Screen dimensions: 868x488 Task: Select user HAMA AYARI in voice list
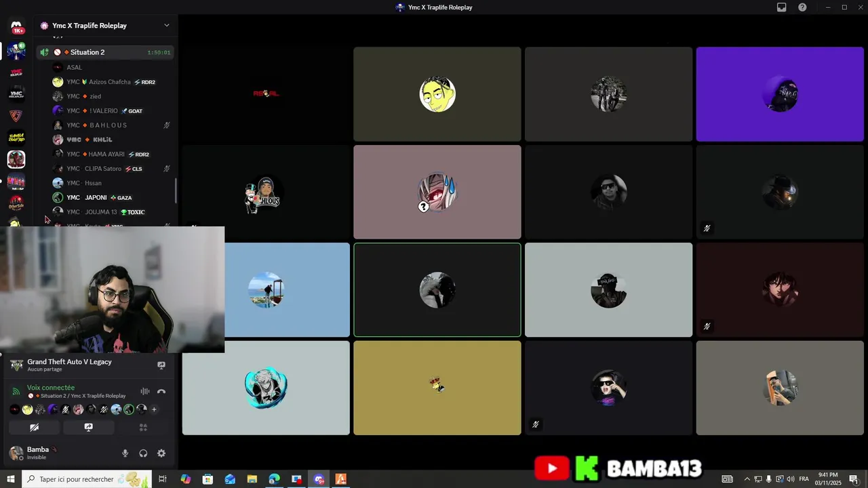tap(112, 154)
